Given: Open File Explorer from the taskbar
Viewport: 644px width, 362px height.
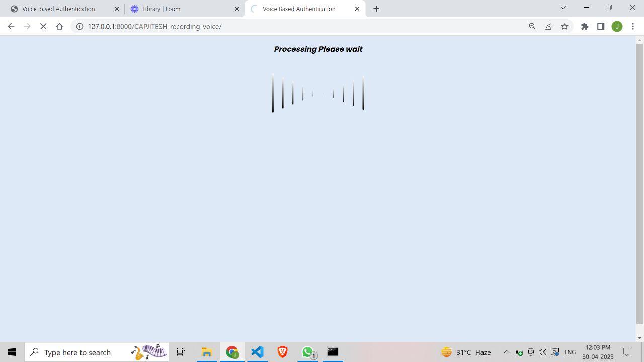Looking at the screenshot, I should [206, 352].
